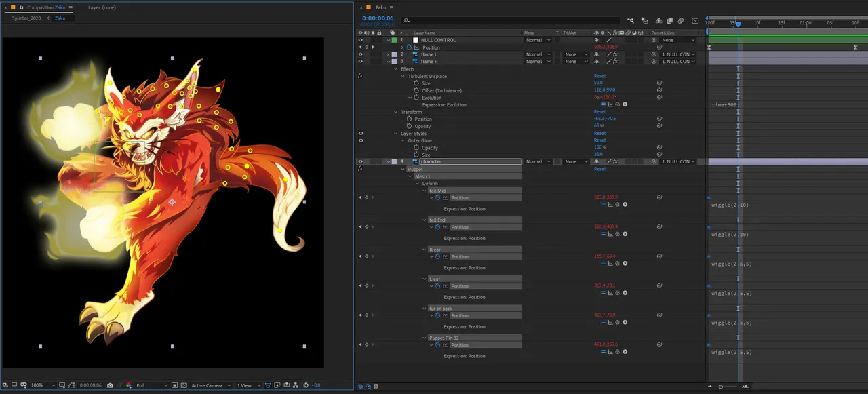
Task: Collapse the NULL CONTROL layer twirl arrow
Action: click(389, 40)
